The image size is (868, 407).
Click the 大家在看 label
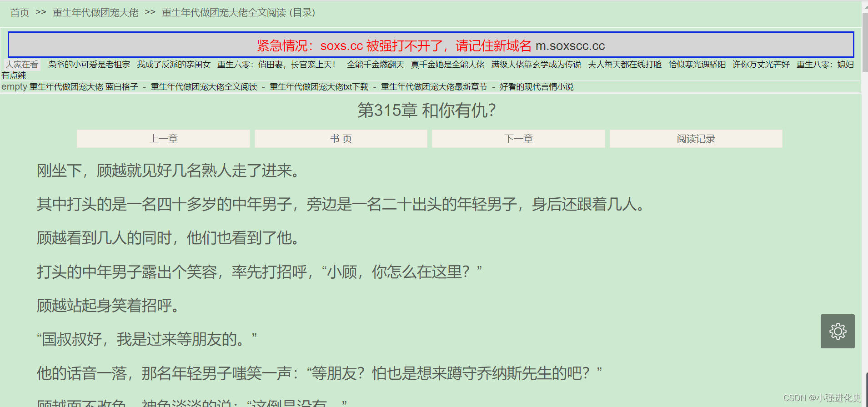point(22,65)
